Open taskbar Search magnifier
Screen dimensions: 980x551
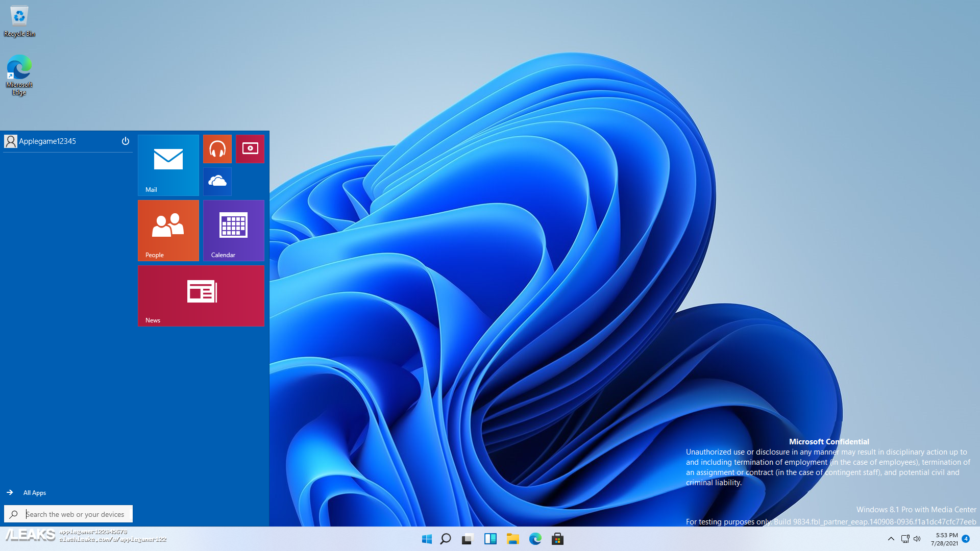click(x=446, y=539)
